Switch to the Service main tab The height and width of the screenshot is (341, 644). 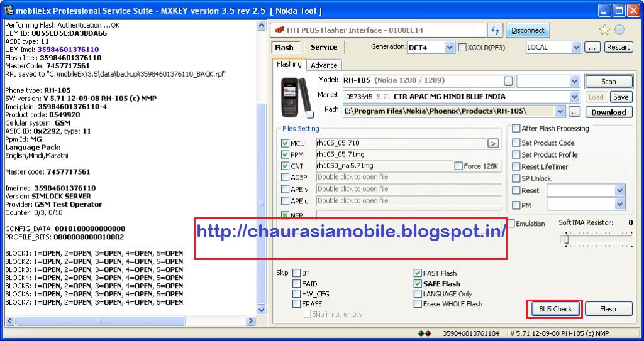coord(324,47)
